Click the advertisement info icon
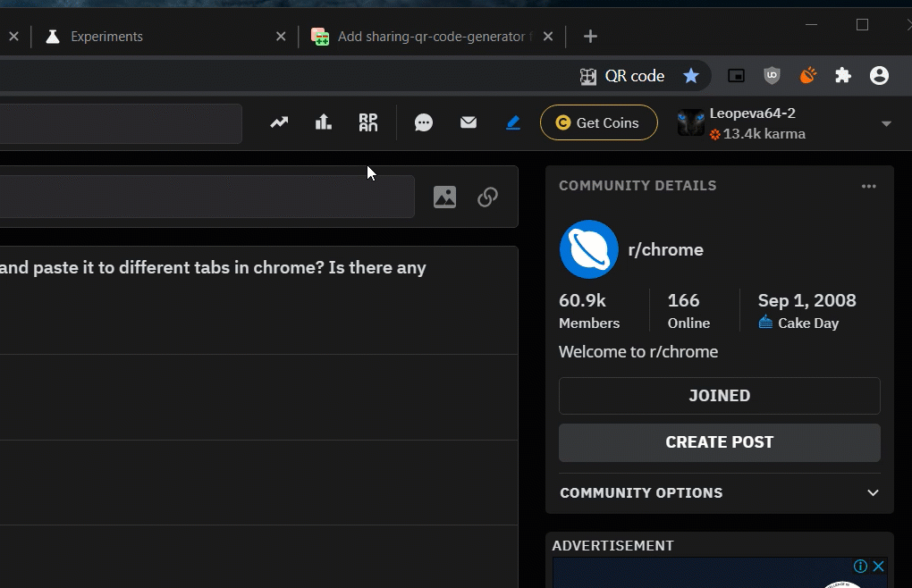Screen dimensions: 912x588 tap(860, 566)
